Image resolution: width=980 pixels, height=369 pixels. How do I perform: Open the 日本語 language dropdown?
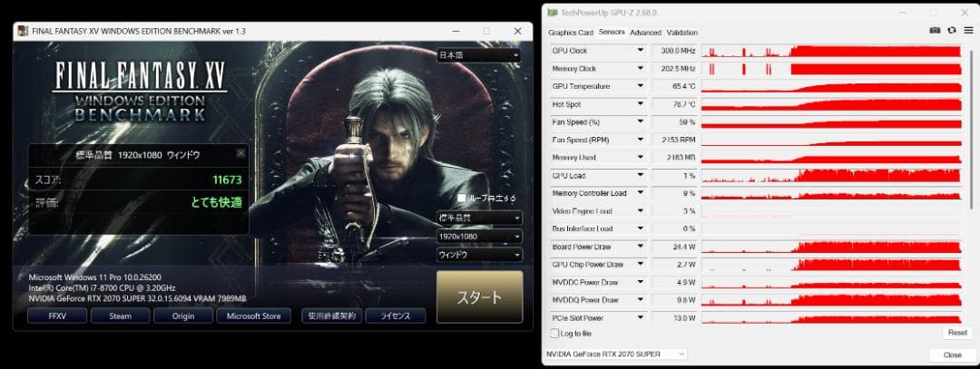479,55
